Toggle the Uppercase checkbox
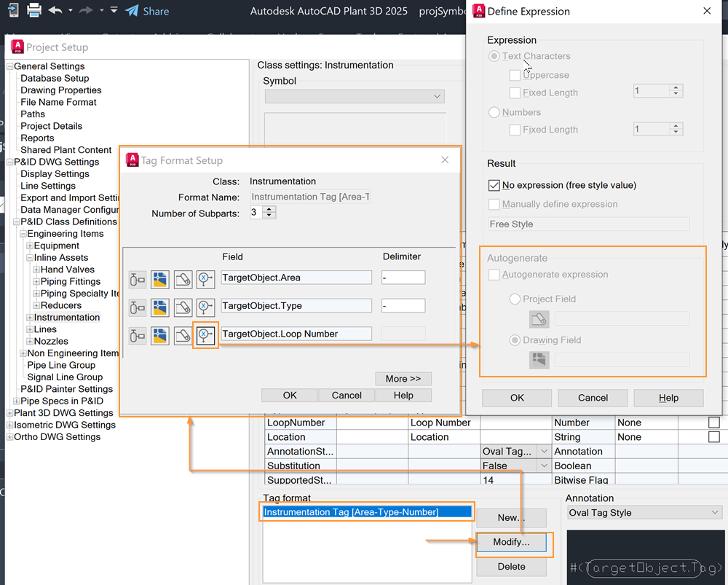The width and height of the screenshot is (728, 585). [x=515, y=75]
